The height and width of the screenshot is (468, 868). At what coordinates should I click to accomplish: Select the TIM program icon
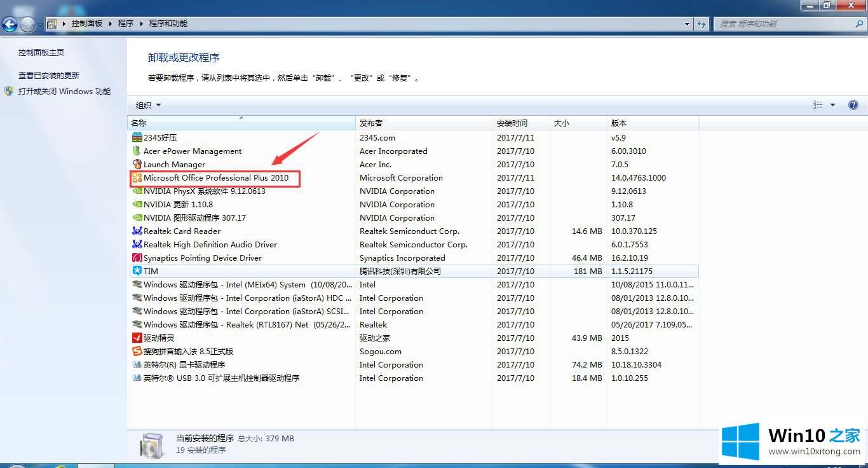pos(137,271)
